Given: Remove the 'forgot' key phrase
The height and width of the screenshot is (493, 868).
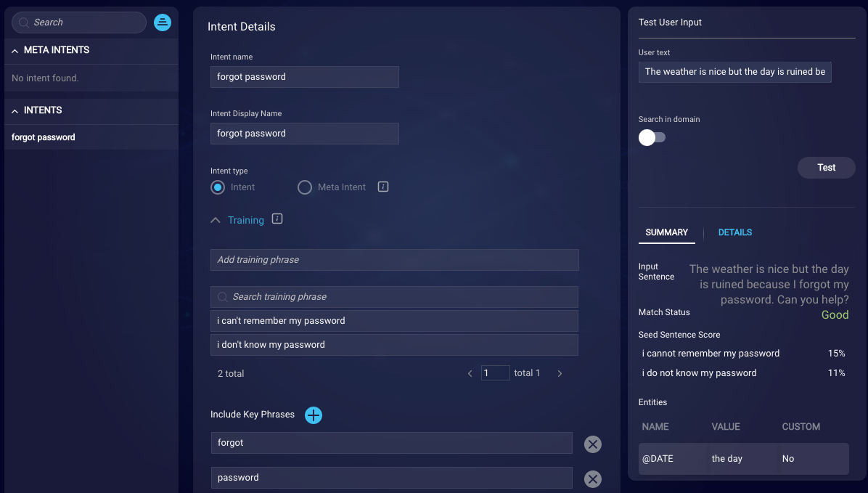Looking at the screenshot, I should tap(593, 444).
